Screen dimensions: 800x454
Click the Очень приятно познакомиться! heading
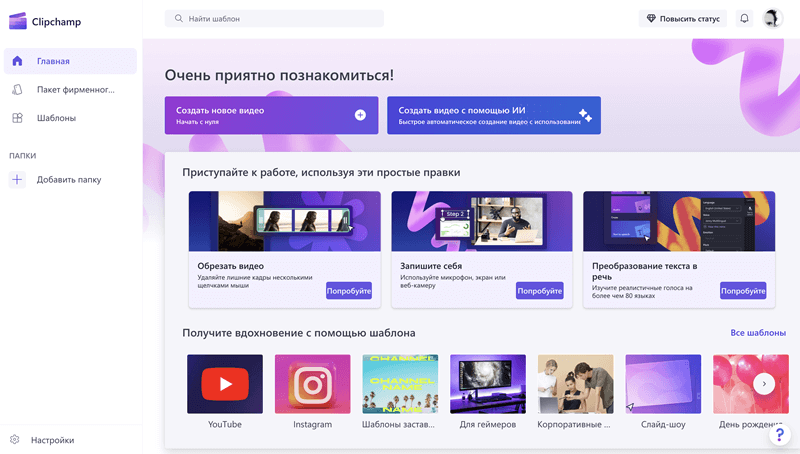click(x=279, y=75)
